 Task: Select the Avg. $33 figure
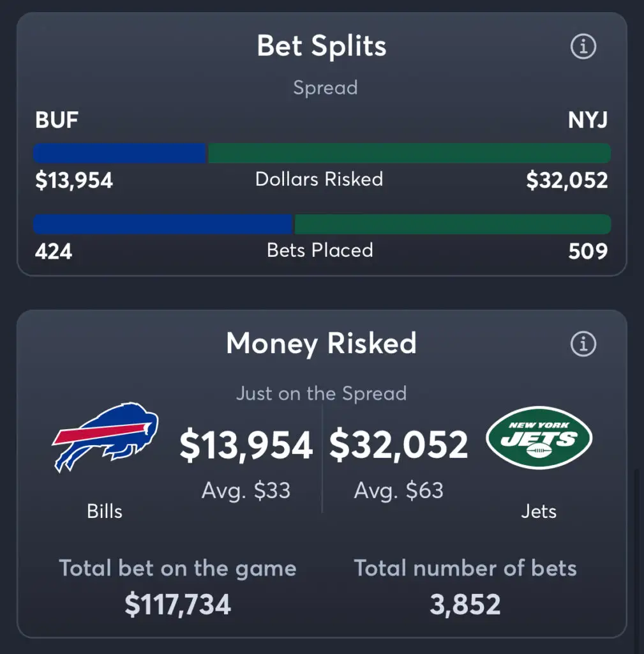(x=246, y=490)
